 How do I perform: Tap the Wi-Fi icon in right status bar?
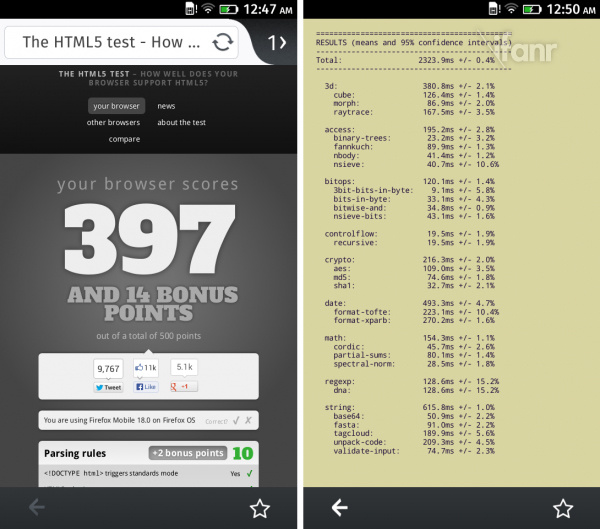[x=511, y=9]
